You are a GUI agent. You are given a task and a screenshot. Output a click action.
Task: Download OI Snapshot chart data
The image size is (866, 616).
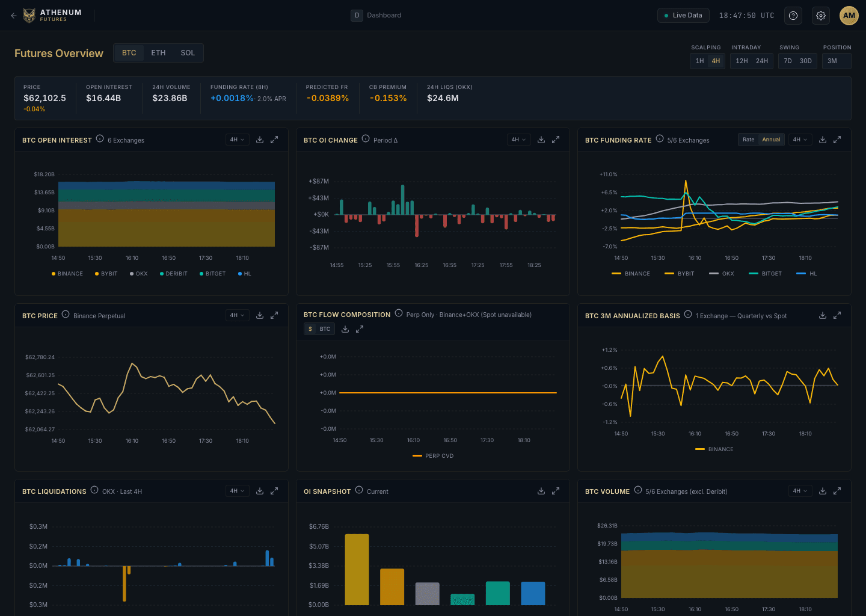(541, 491)
